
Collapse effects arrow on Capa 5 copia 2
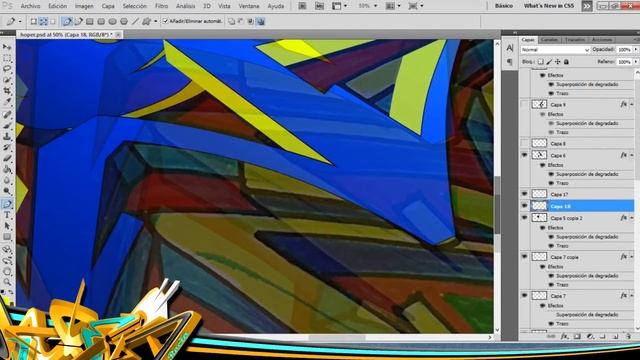pos(632,218)
